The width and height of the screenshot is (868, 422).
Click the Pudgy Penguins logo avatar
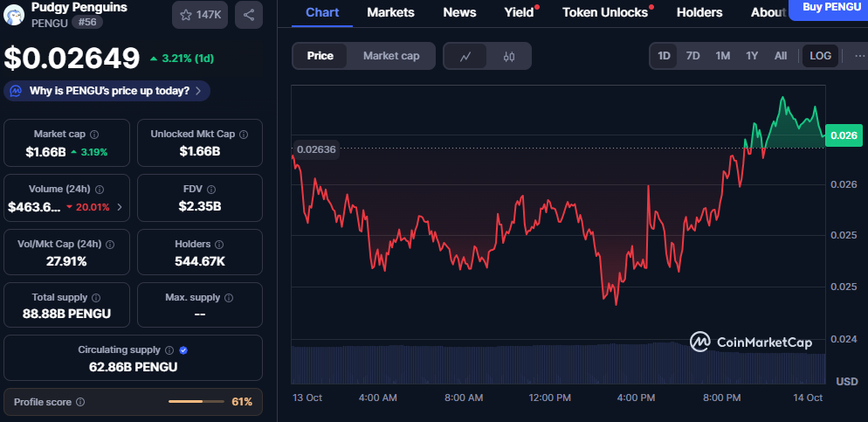pyautogui.click(x=15, y=14)
